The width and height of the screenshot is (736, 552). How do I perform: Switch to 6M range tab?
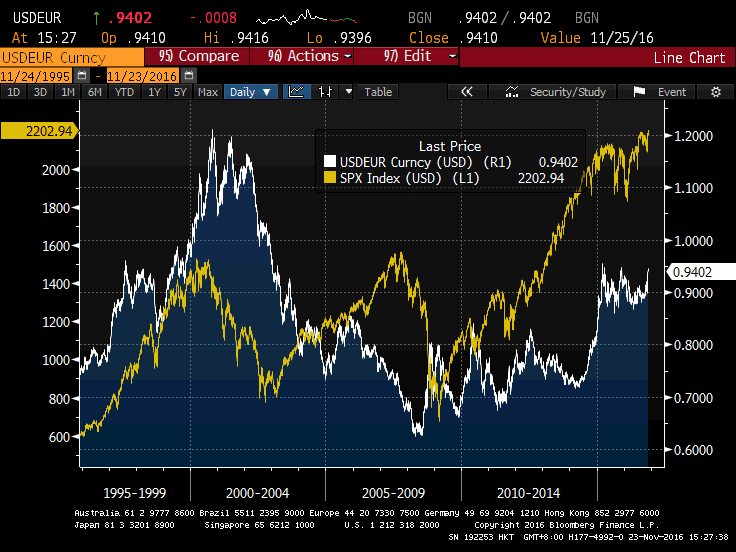[95, 92]
